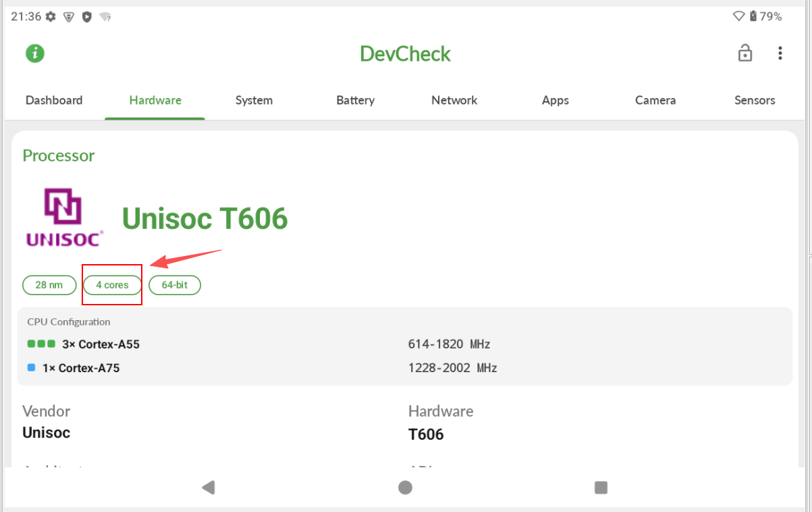
Task: Tap the DevCheck app title
Action: point(405,54)
